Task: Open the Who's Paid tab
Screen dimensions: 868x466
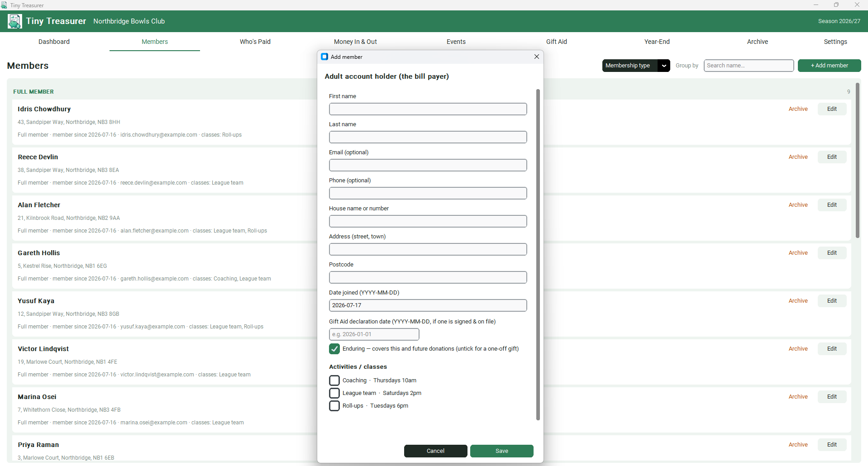Action: click(255, 42)
